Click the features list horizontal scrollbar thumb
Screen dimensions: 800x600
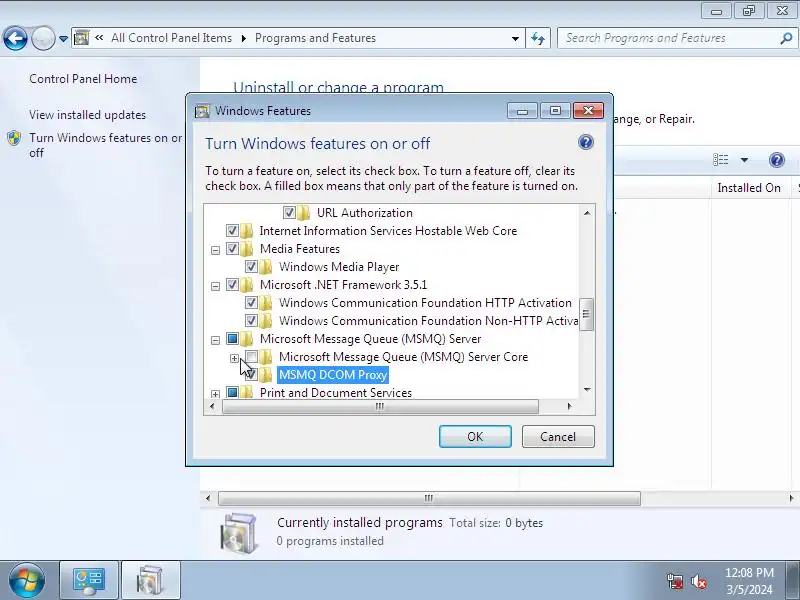click(380, 407)
